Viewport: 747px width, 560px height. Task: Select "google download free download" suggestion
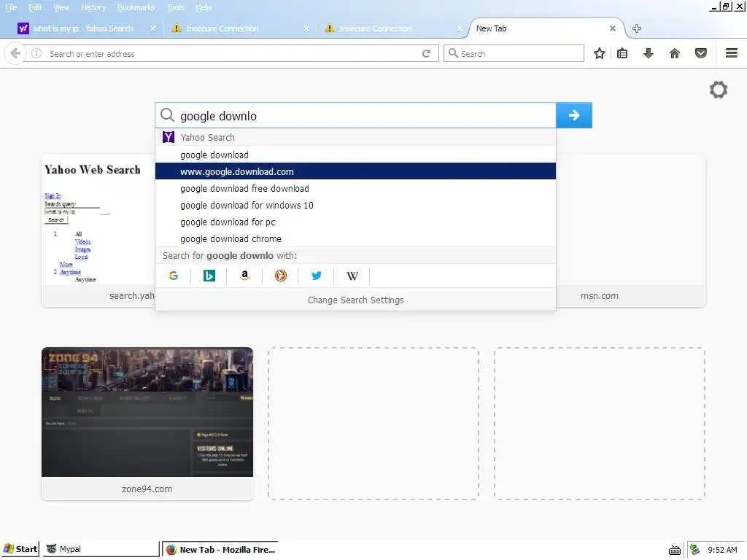[355, 189]
